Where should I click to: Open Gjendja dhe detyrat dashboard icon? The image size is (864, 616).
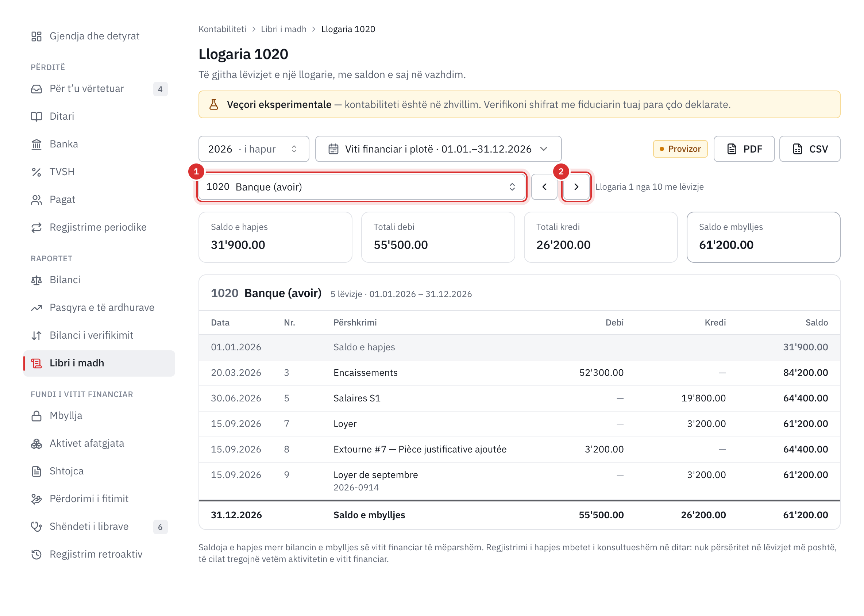click(36, 36)
